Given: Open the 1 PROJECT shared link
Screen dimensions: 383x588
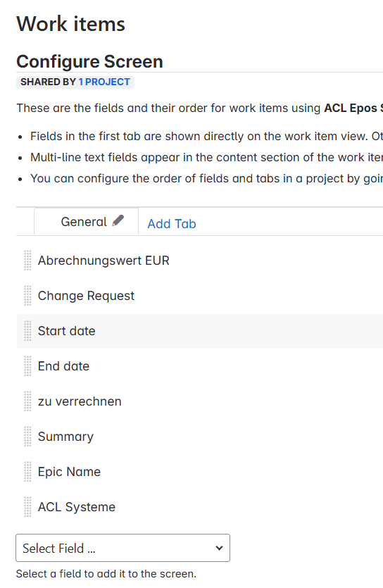Looking at the screenshot, I should (104, 82).
